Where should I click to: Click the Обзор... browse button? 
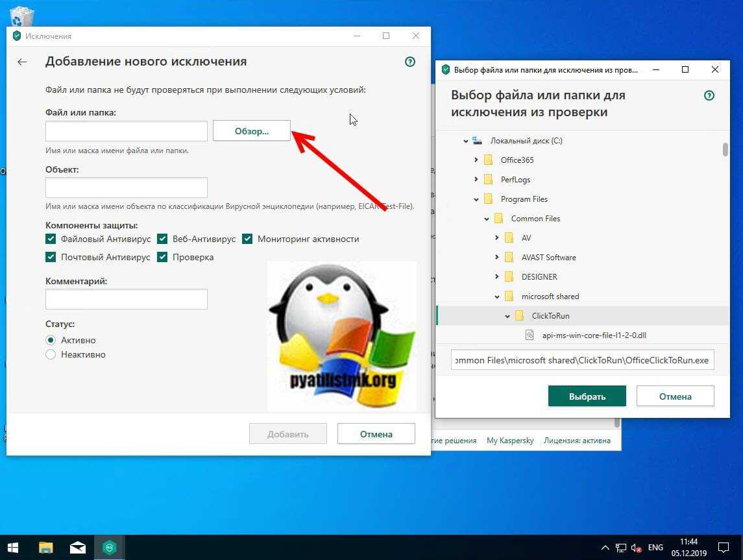point(251,131)
